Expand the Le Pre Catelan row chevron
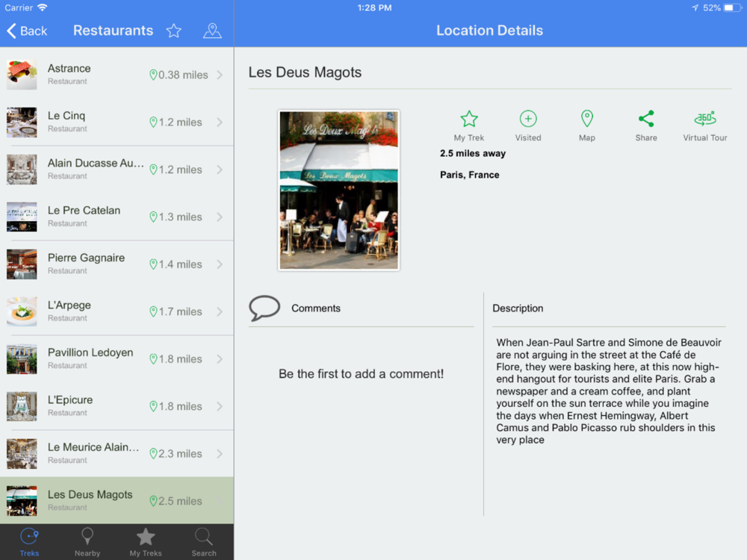This screenshot has width=747, height=560. click(x=220, y=217)
